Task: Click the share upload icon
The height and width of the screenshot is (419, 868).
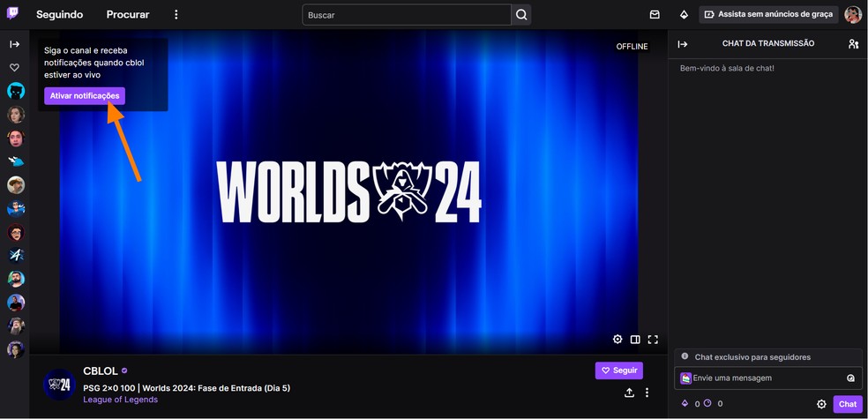Action: click(x=630, y=393)
